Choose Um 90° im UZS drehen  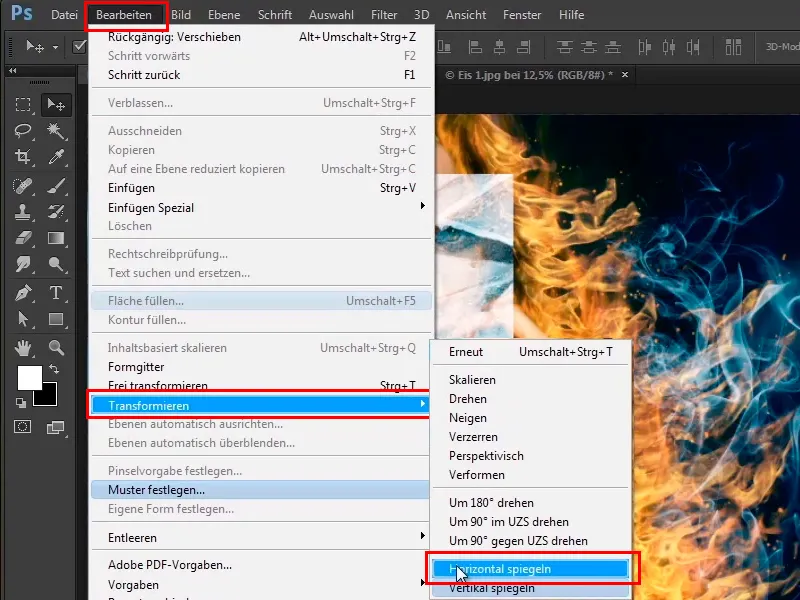coord(530,522)
